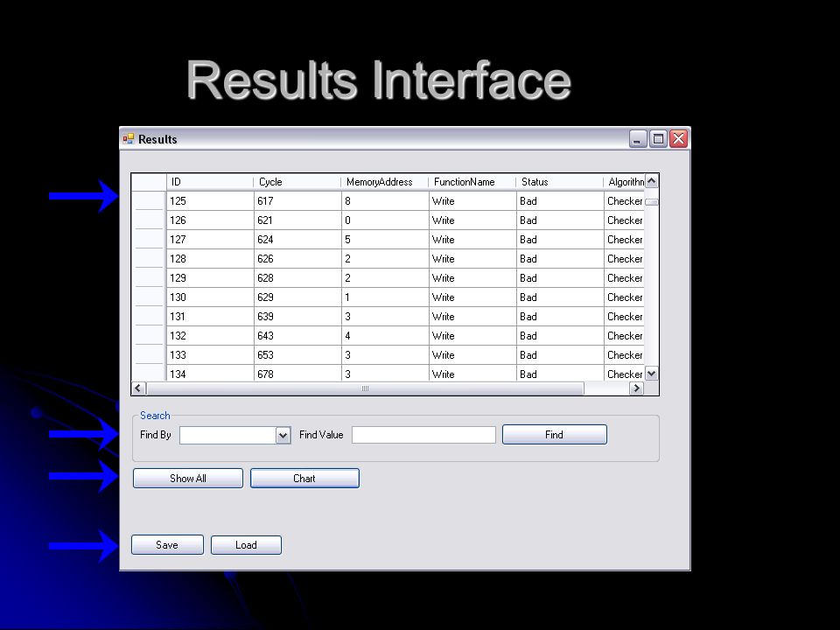Click the Results window title icon
Screen dimensions: 840x630
(128, 139)
